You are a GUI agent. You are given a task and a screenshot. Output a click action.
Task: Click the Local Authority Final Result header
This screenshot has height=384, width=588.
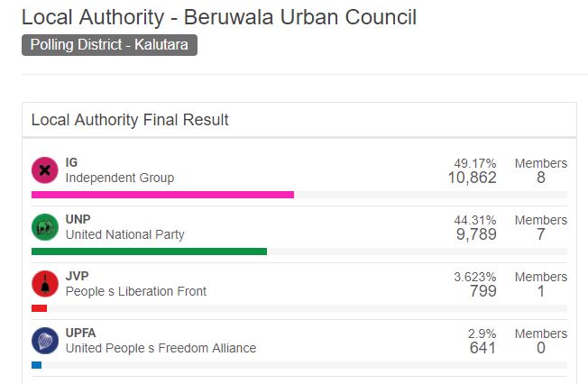point(130,120)
